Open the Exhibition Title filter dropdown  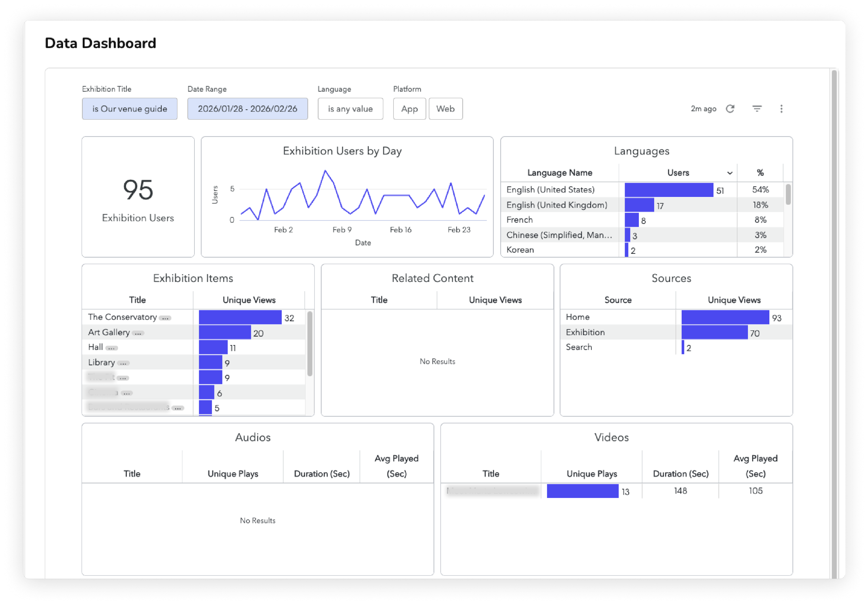[129, 109]
